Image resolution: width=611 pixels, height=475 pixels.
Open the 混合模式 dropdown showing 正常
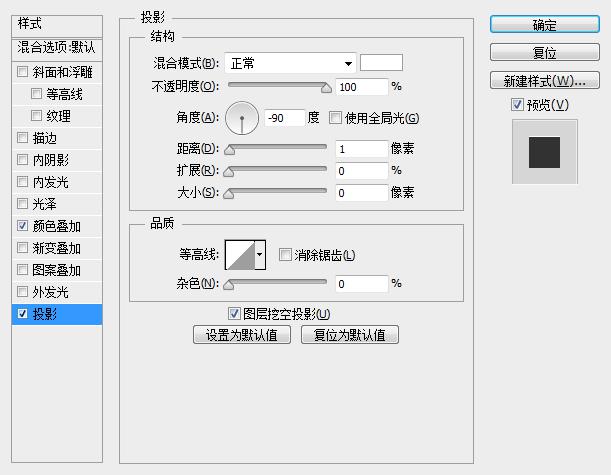[x=290, y=63]
